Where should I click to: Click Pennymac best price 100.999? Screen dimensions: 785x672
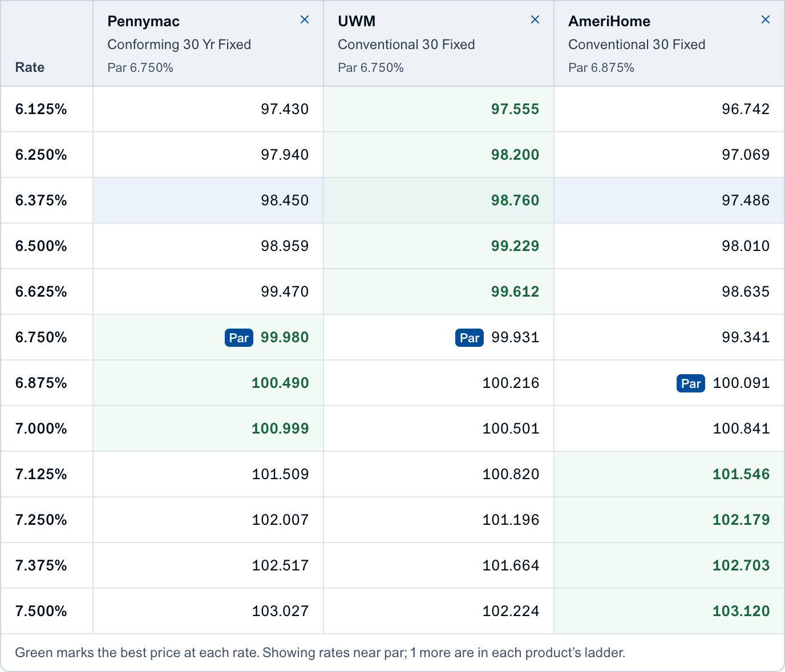click(280, 428)
